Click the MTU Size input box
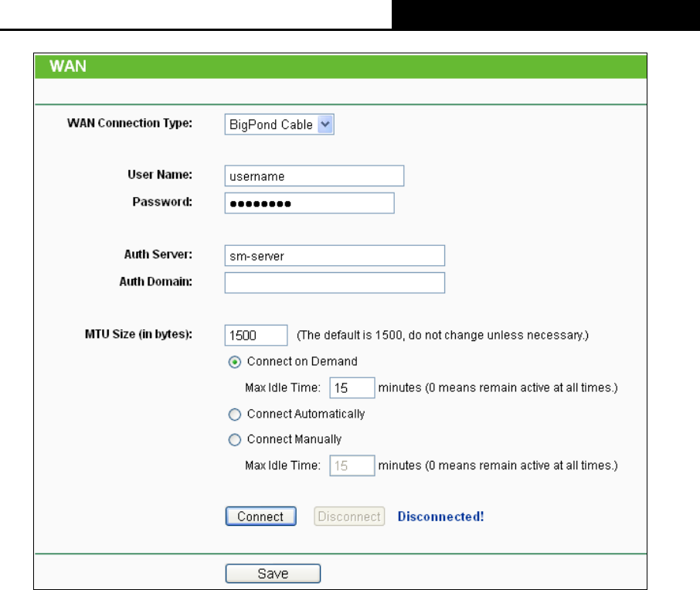The height and width of the screenshot is (590, 700). click(x=256, y=335)
